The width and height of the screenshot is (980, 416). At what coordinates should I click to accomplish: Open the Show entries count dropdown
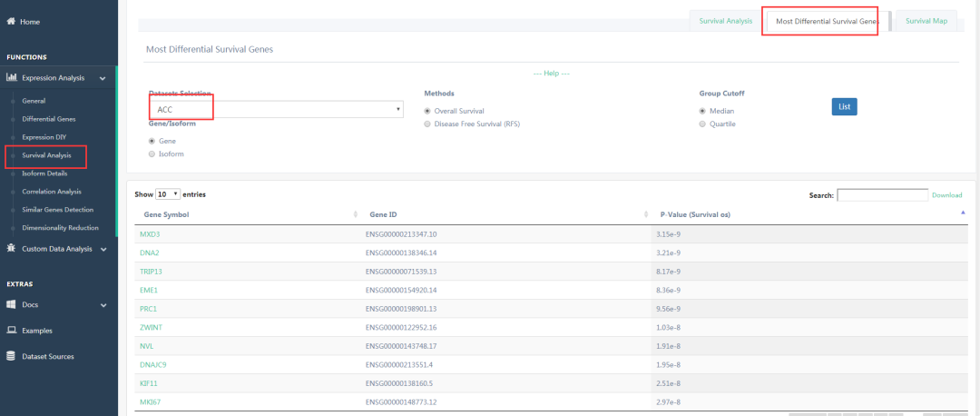click(168, 194)
